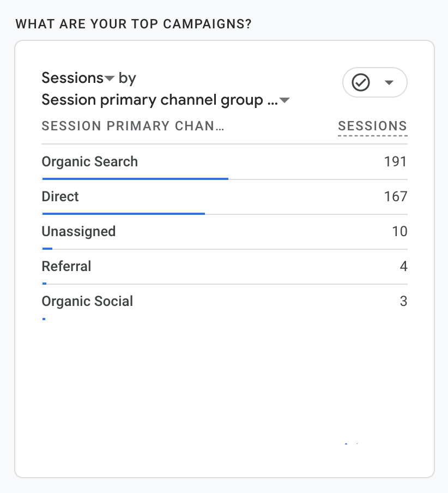Click the 191 sessions value

point(395,162)
